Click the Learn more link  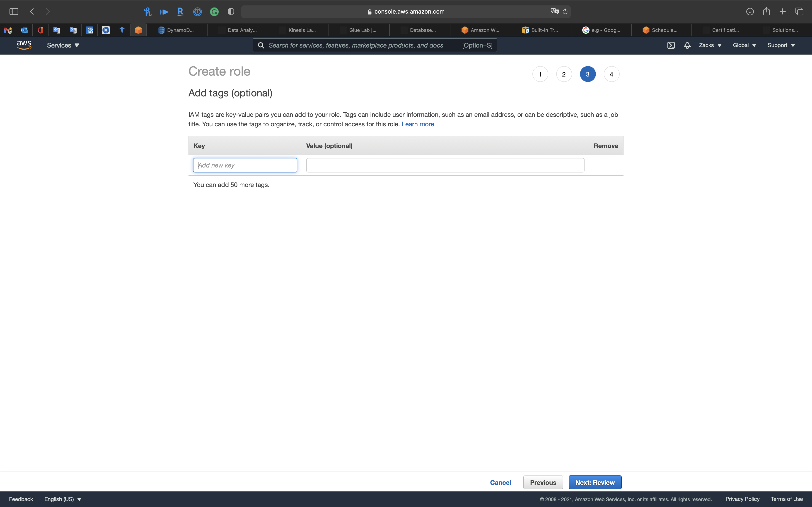tap(417, 124)
